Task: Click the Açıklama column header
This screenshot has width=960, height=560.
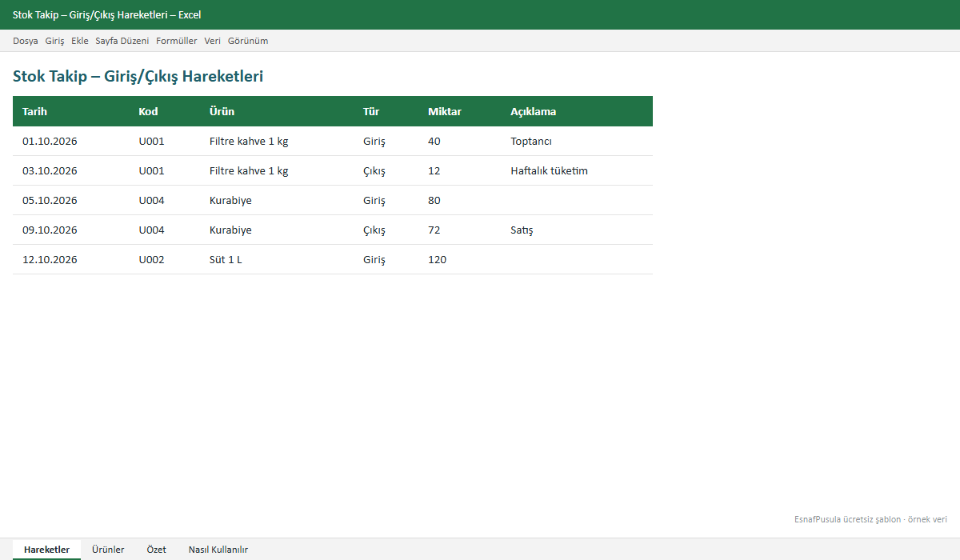Action: coord(577,111)
